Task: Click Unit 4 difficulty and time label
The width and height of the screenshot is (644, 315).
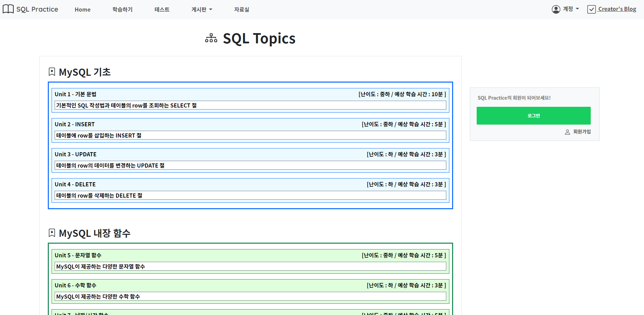Action: click(406, 184)
